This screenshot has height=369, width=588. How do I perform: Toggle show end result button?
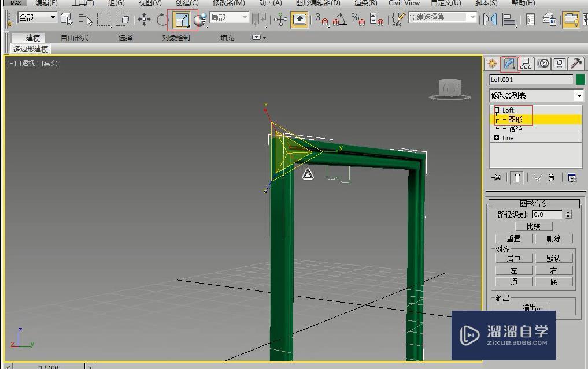click(517, 178)
